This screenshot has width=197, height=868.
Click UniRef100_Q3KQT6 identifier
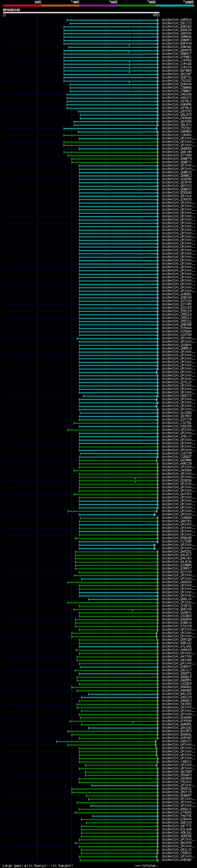[177, 199]
